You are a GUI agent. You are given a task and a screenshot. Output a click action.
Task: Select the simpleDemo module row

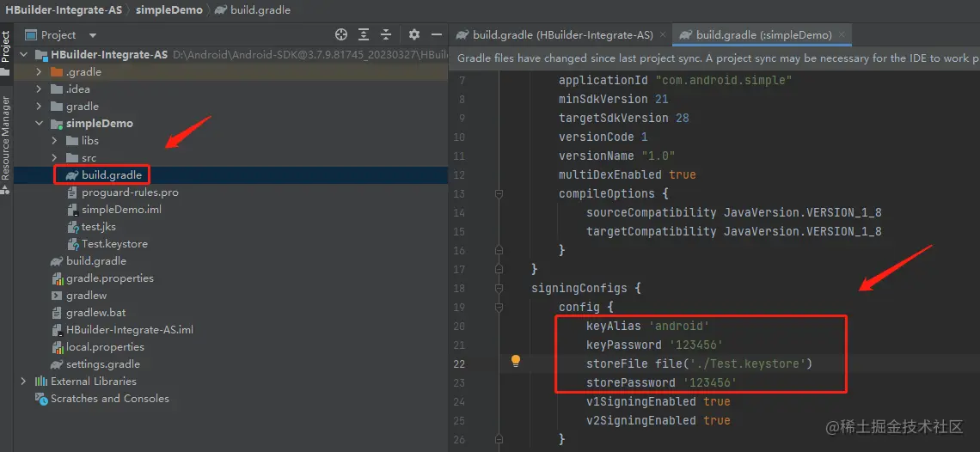click(230, 123)
